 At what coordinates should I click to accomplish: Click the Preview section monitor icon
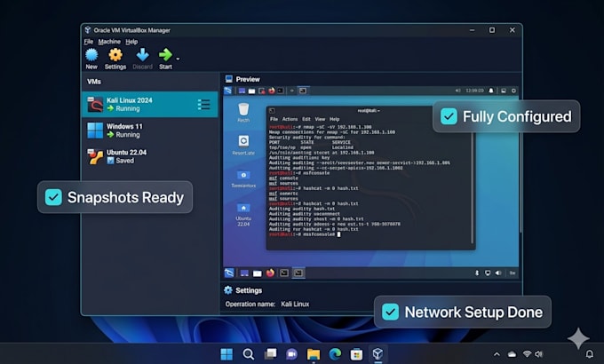click(x=229, y=79)
